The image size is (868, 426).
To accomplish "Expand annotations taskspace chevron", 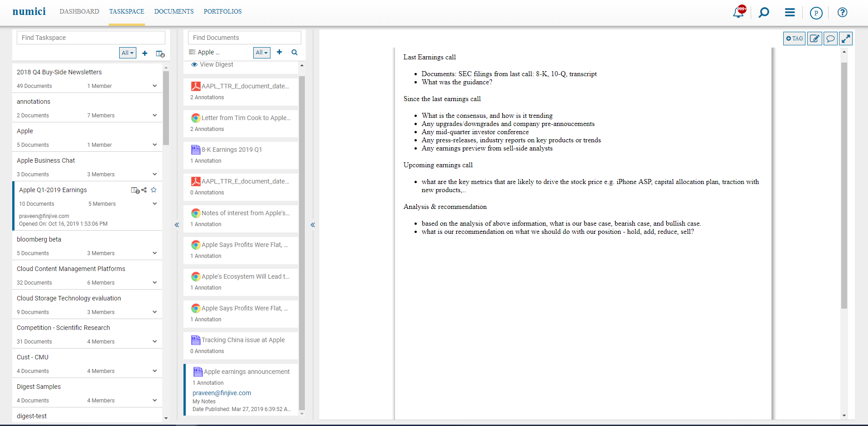I will pos(154,115).
